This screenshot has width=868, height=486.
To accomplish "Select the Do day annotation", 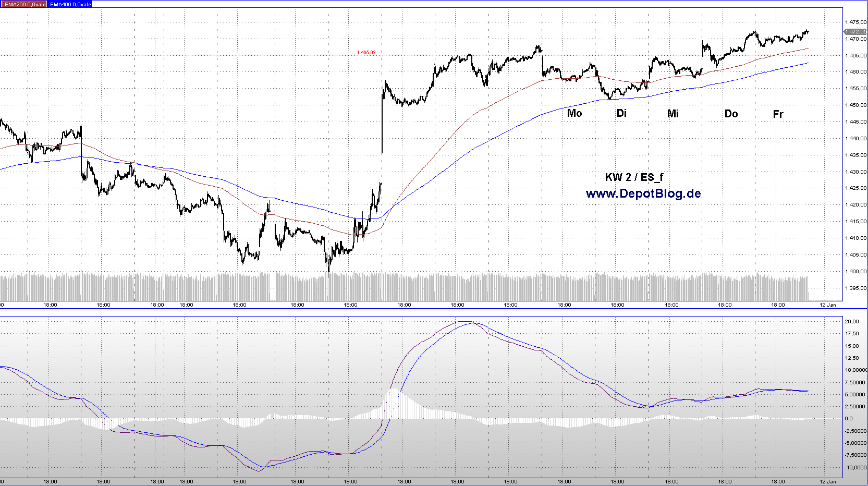I will click(x=731, y=114).
